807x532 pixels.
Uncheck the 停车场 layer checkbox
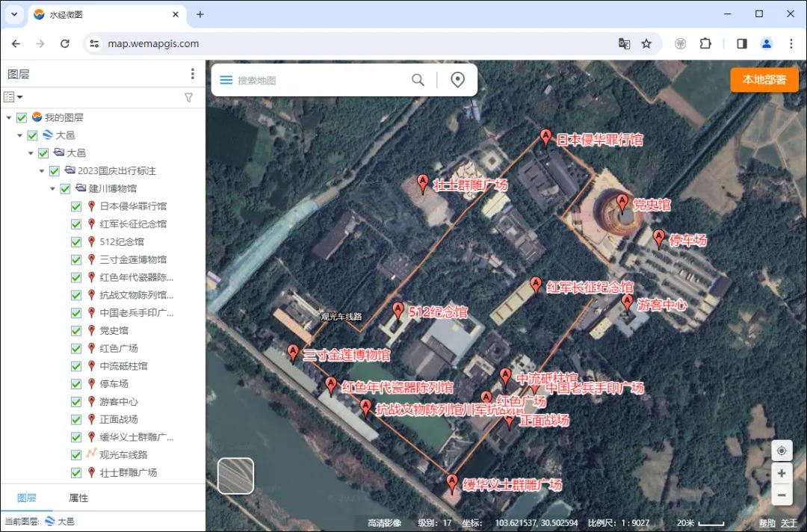tap(76, 384)
